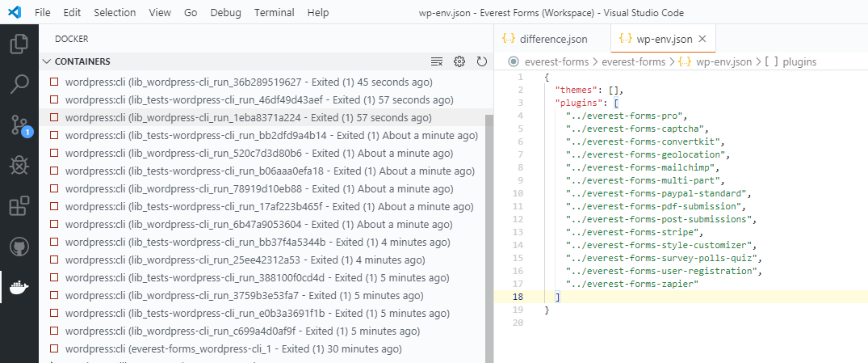Select container lib_wordpress-cli_run_520c7d3d80b6
868x363 pixels.
coord(262,153)
